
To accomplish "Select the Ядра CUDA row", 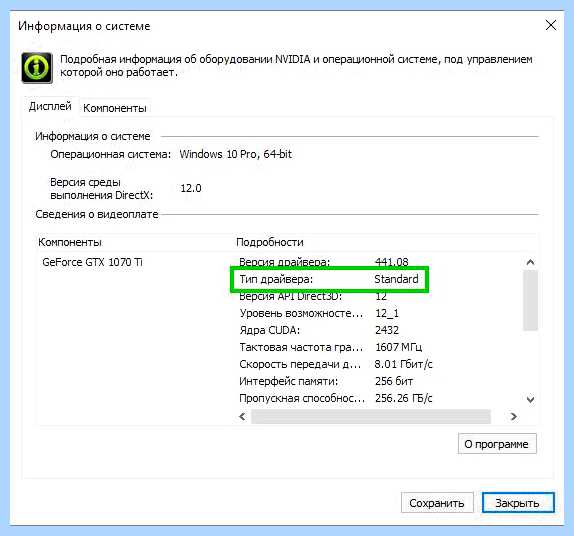I will 319,330.
